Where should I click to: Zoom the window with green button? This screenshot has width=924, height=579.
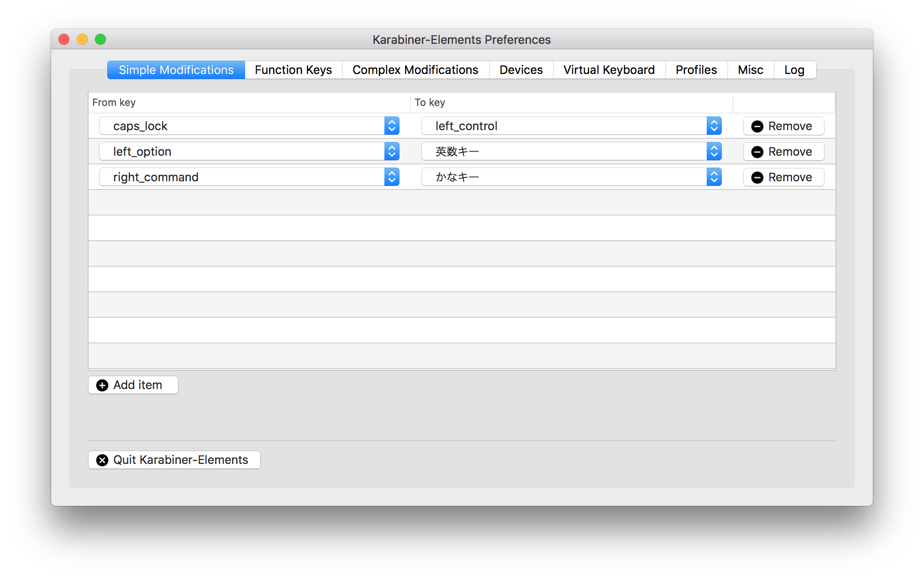tap(100, 40)
